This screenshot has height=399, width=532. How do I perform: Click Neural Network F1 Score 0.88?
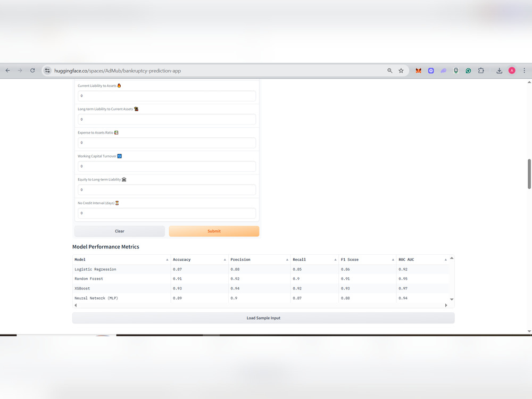pyautogui.click(x=345, y=298)
